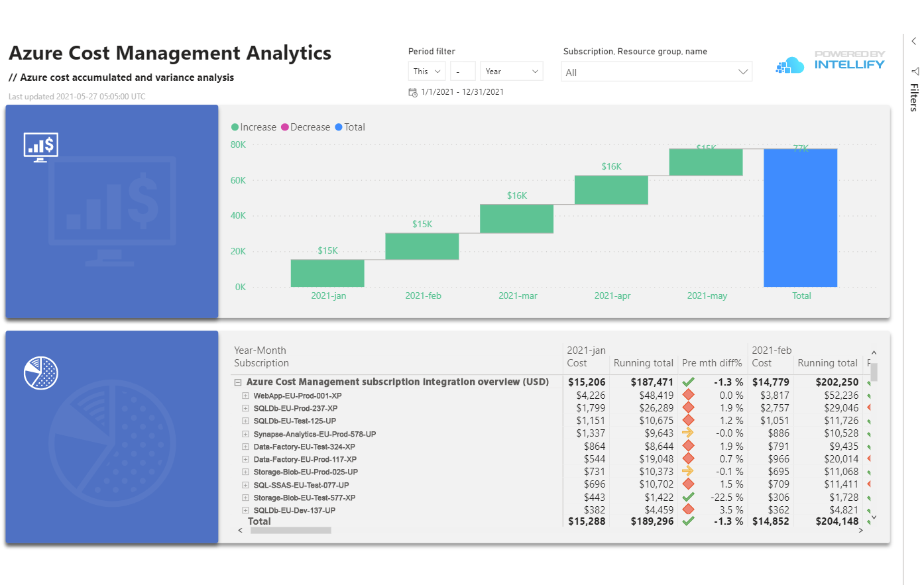Click the table horizontal scrollbar thumb
This screenshot has height=585, width=924.
click(x=290, y=530)
